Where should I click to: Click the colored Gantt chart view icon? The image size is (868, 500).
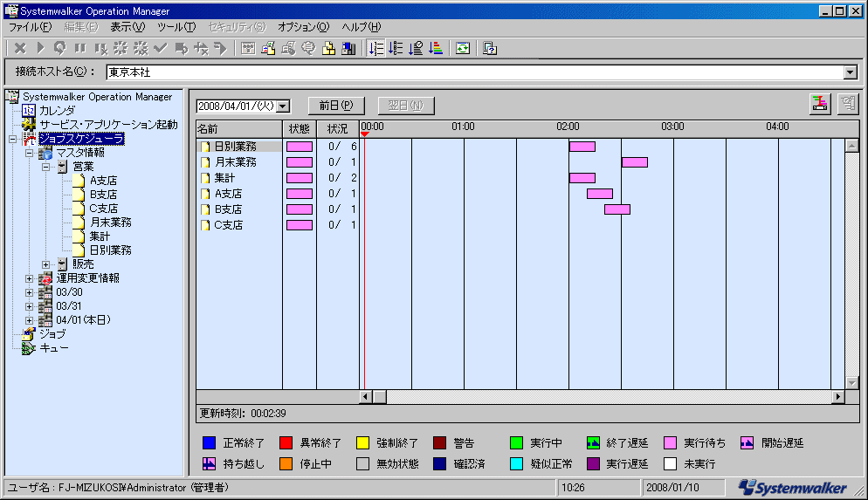coord(820,104)
